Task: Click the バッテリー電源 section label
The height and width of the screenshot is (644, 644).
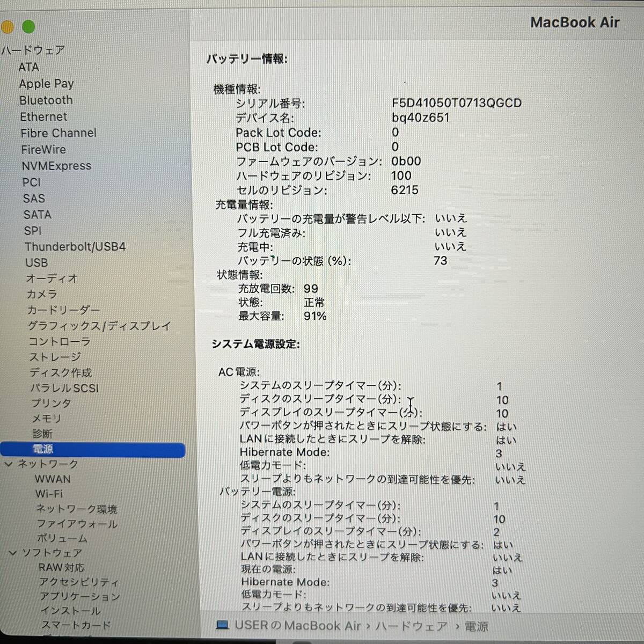Action: click(x=257, y=492)
